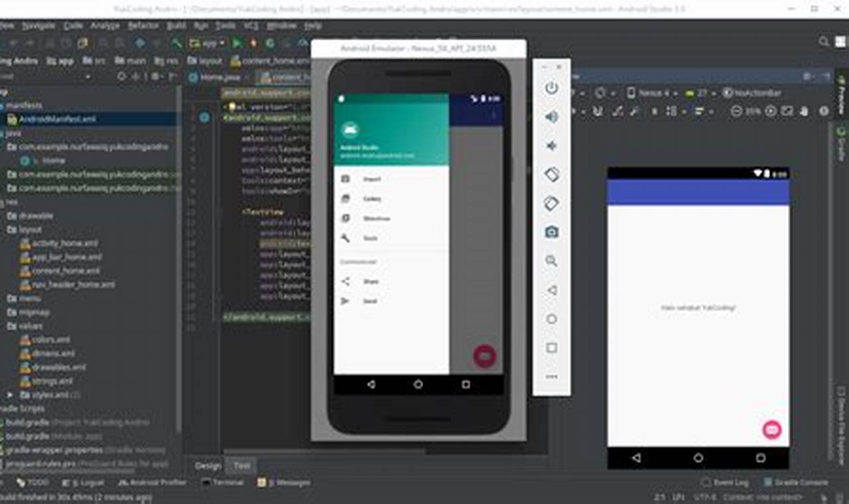Select Tools item in emulator drawer
This screenshot has height=504, width=849.
point(391,238)
